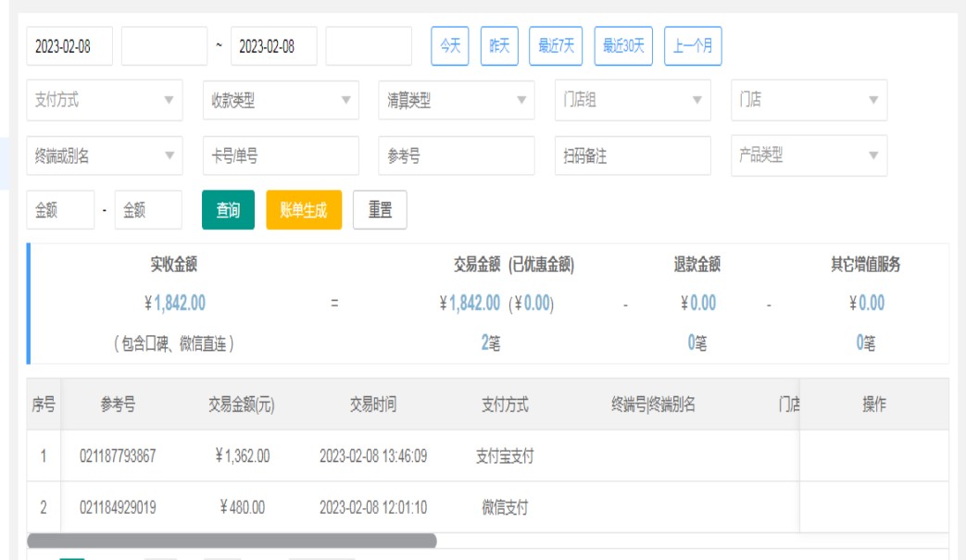Click the horizontal table scrollbar

[232, 541]
